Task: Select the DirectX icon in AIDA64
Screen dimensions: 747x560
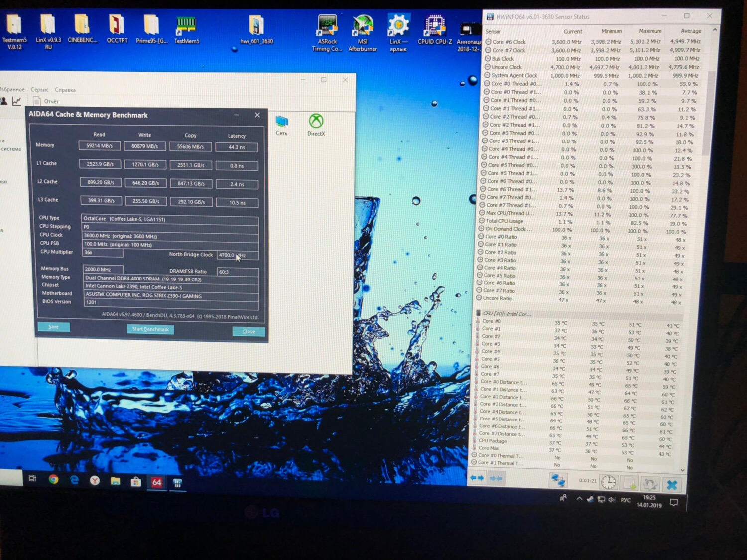Action: [x=316, y=125]
